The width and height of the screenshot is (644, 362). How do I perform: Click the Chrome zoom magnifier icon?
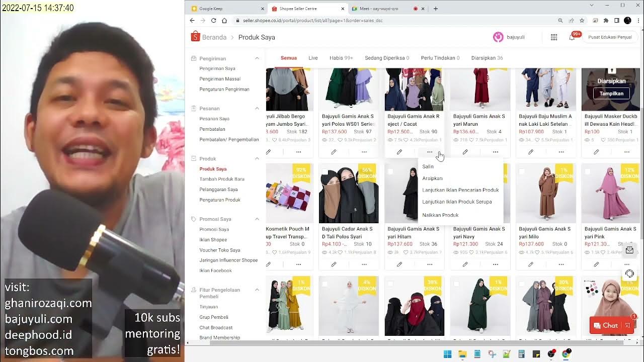point(560,21)
